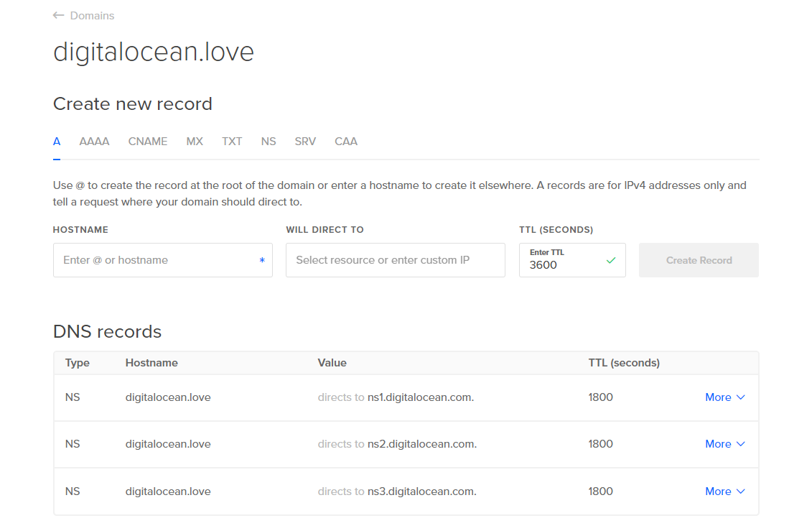Select the CAA record tab
The height and width of the screenshot is (531, 812).
pos(346,142)
